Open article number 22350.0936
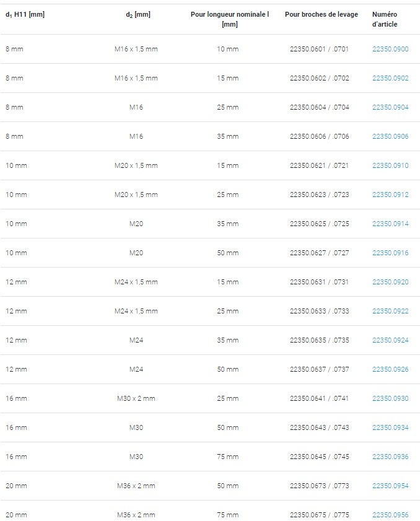Image resolution: width=420 pixels, height=521 pixels. [x=390, y=457]
